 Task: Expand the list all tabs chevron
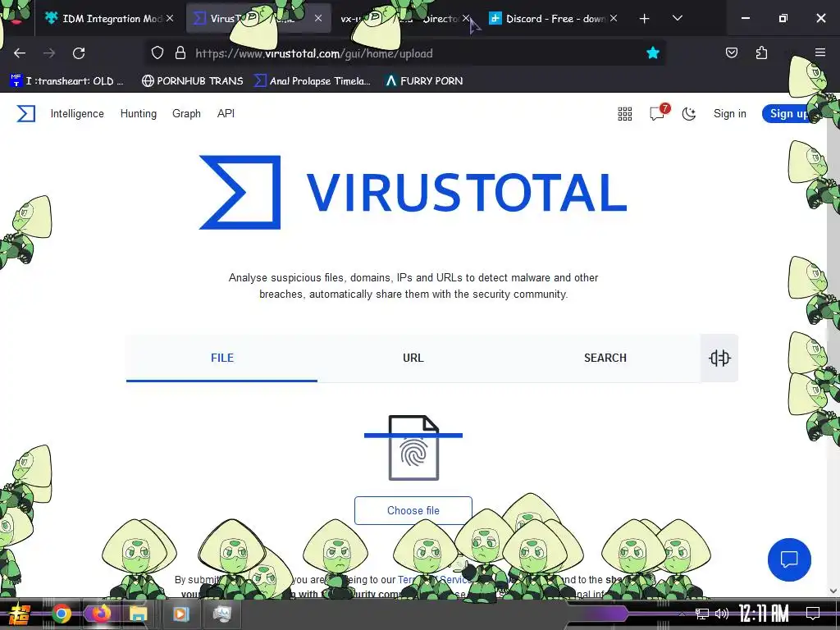pos(677,18)
